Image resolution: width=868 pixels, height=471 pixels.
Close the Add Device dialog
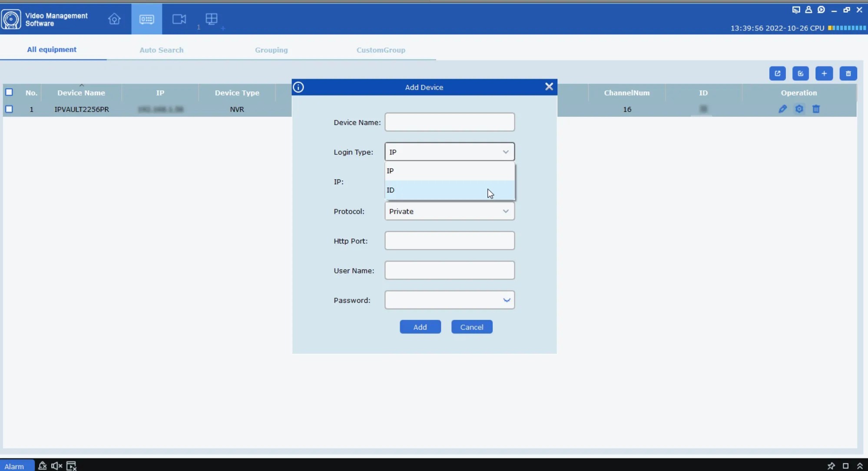pos(549,86)
